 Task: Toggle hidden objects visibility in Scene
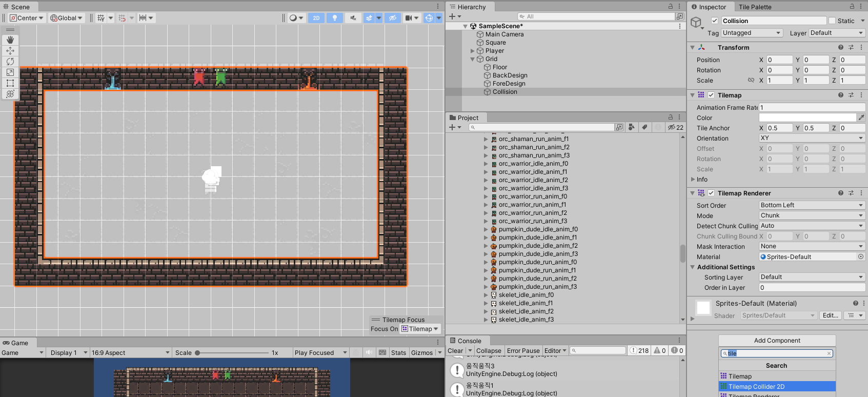click(393, 18)
